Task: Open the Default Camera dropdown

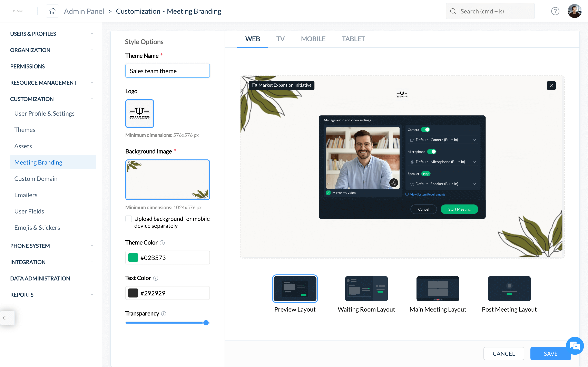Action: [x=443, y=140]
